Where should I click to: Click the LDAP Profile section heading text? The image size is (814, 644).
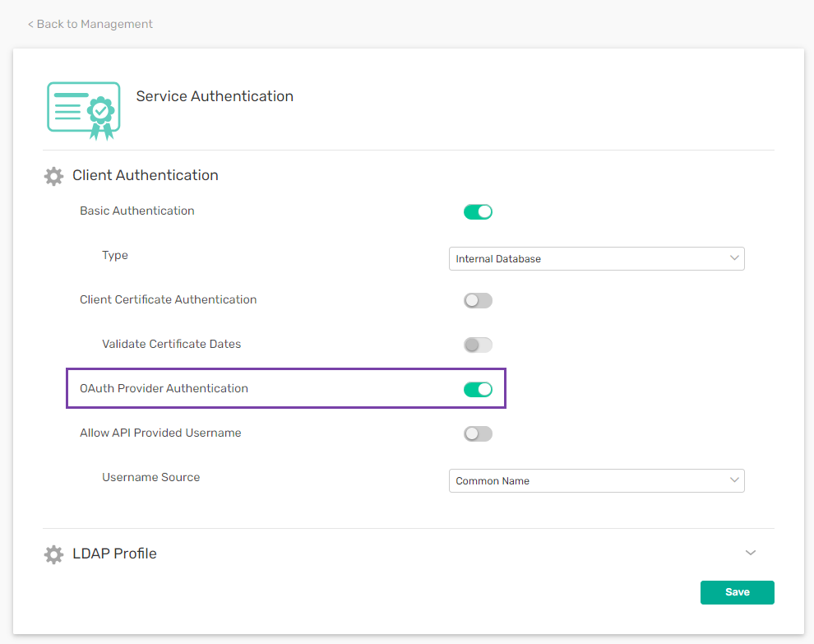(x=114, y=554)
